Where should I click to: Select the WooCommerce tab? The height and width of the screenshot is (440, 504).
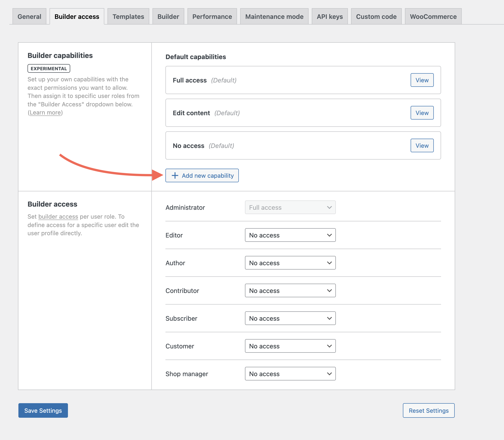point(433,17)
